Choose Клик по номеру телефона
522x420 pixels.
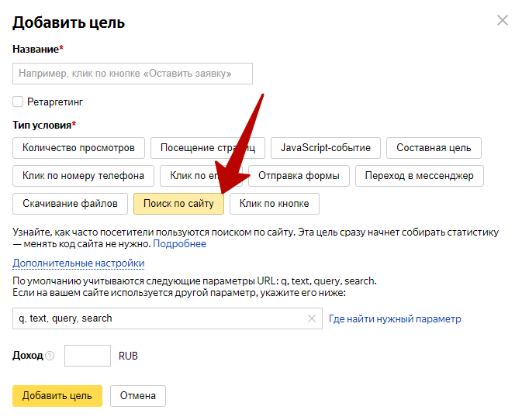point(83,176)
